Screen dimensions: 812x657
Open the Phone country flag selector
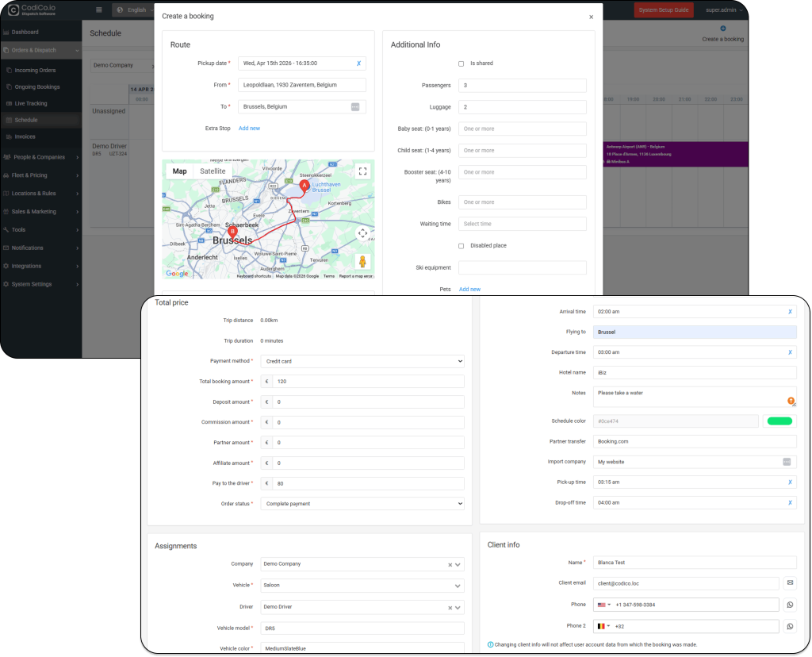tap(603, 605)
